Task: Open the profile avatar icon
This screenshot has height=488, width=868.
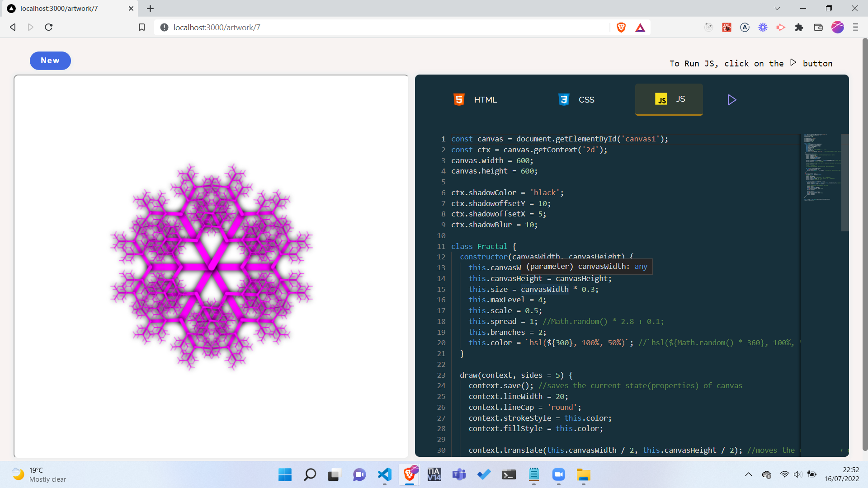Action: coord(837,28)
